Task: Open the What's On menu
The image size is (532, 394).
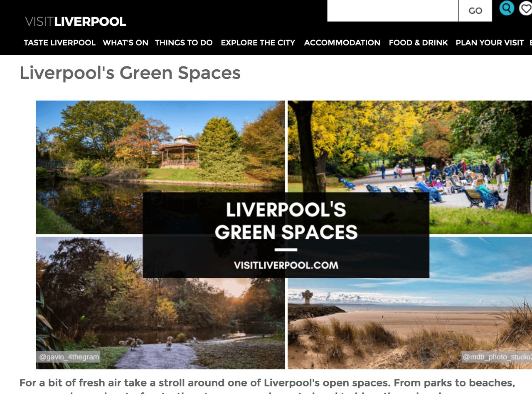Action: 126,42
